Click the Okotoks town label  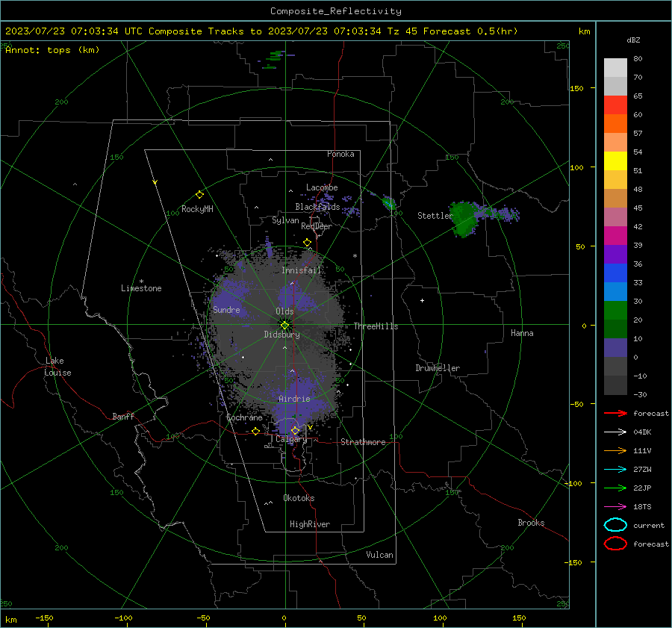click(299, 498)
